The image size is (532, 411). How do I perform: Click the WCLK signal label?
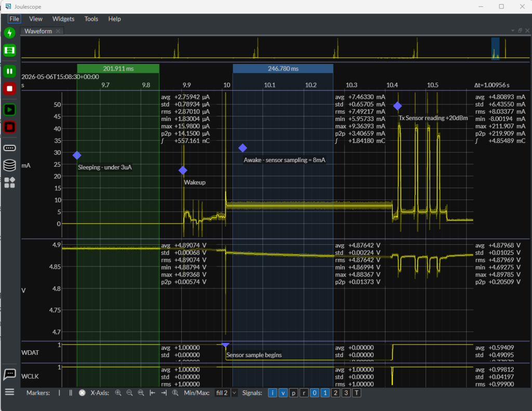30,376
